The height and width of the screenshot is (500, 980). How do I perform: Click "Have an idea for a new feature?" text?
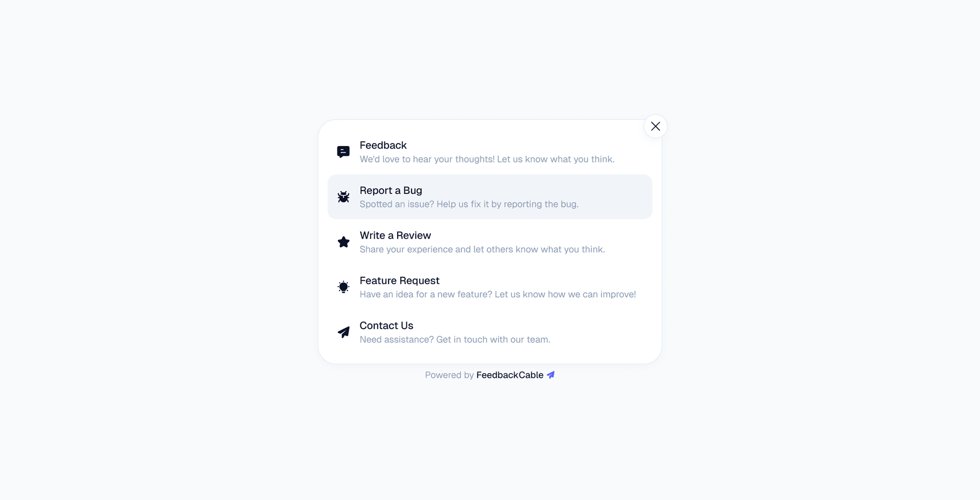pos(498,294)
